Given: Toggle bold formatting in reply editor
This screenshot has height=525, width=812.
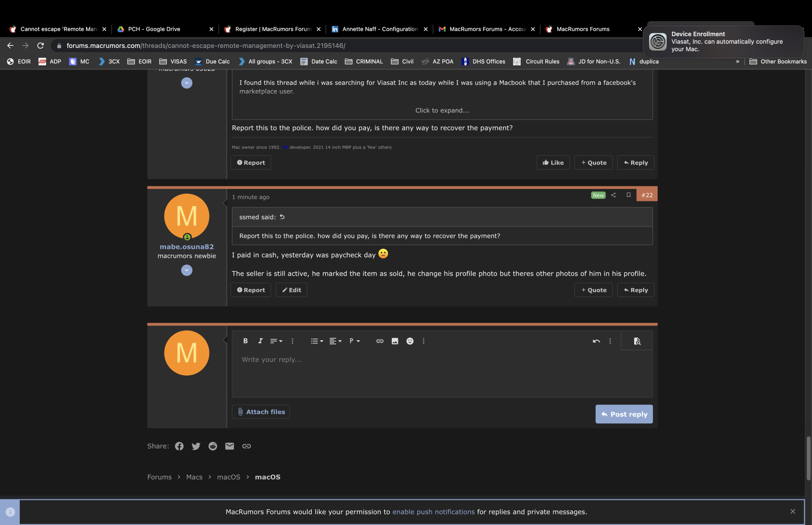Looking at the screenshot, I should pyautogui.click(x=245, y=341).
